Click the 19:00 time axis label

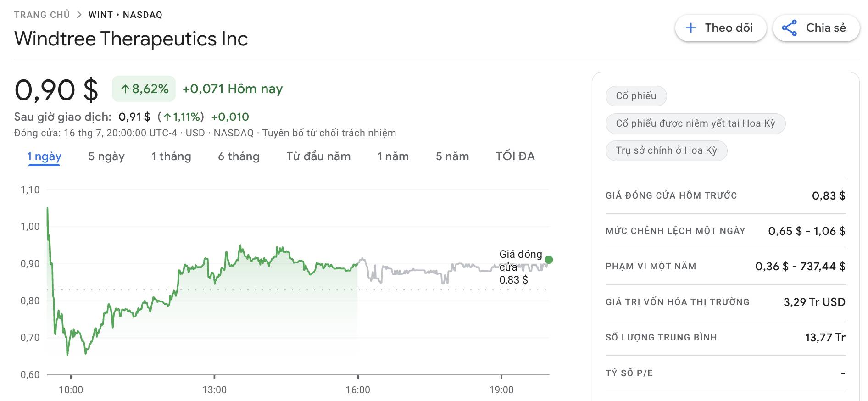click(501, 390)
